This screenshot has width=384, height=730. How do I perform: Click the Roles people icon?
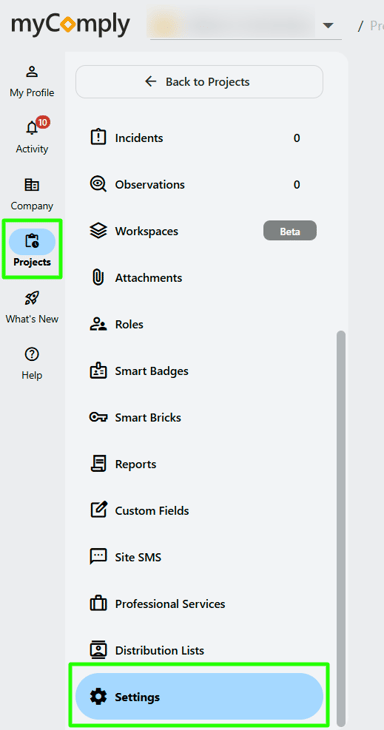point(98,324)
